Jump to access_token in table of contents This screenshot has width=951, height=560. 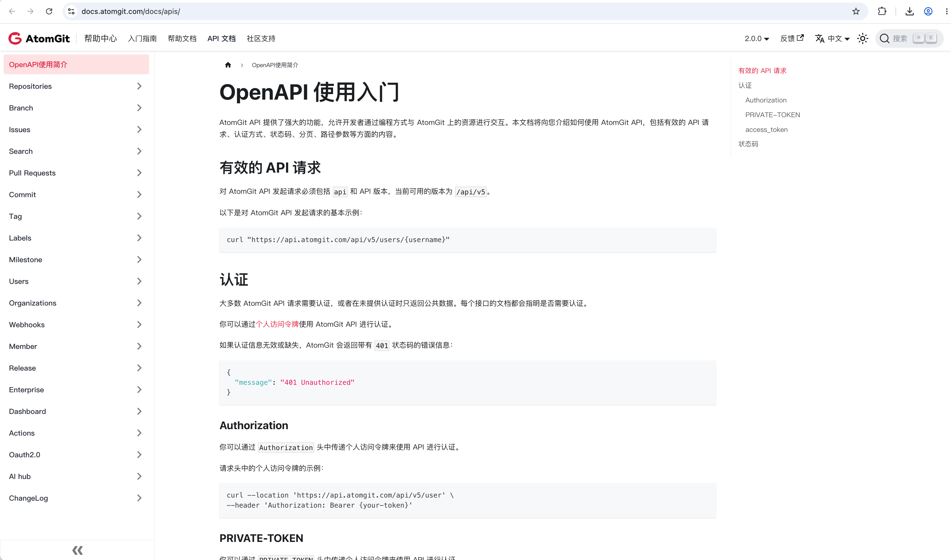(x=766, y=130)
